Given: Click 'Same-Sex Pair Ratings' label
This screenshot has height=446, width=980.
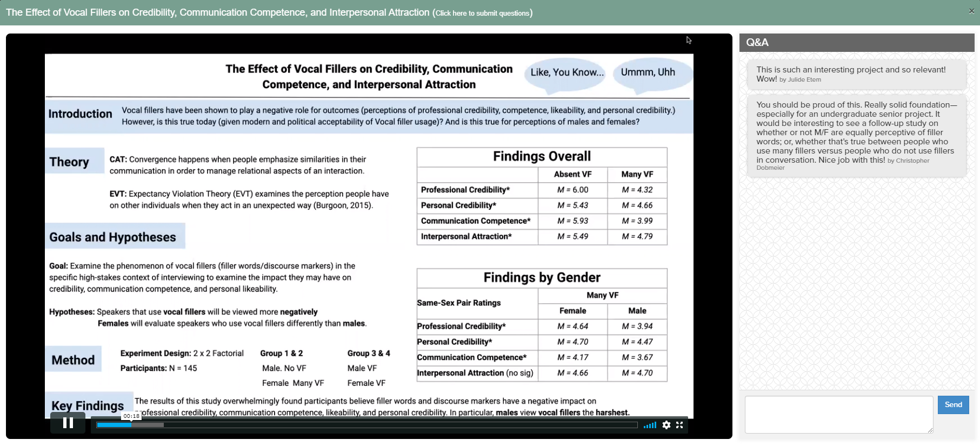Looking at the screenshot, I should point(459,303).
